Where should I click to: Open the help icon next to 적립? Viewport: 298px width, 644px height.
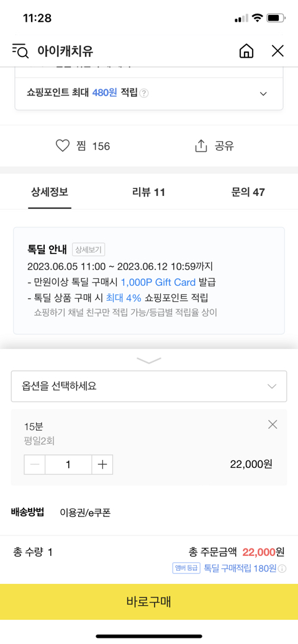pyautogui.click(x=143, y=94)
